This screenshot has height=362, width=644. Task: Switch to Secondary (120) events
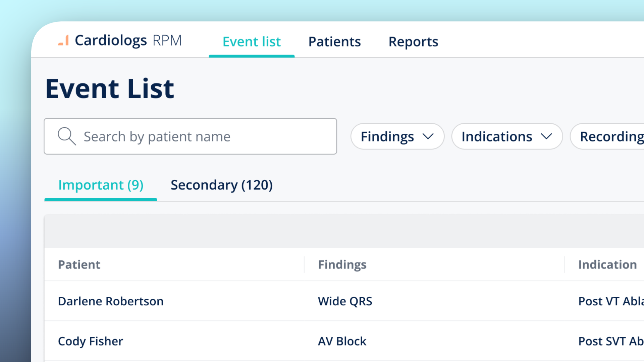click(x=221, y=185)
